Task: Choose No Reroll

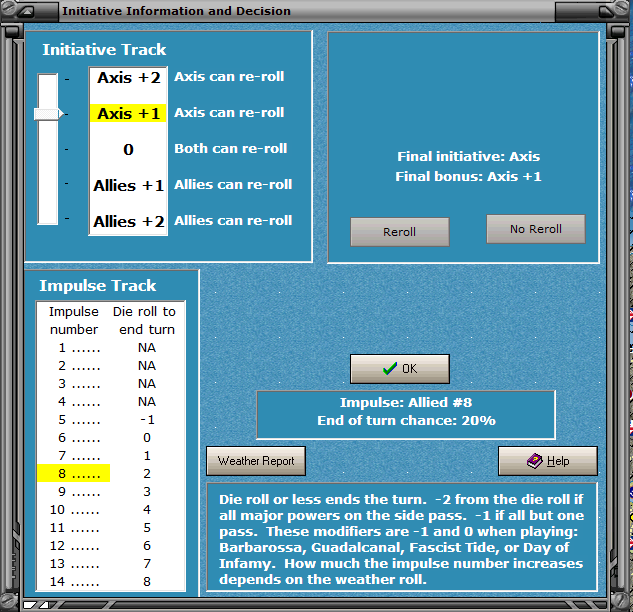Action: [536, 229]
